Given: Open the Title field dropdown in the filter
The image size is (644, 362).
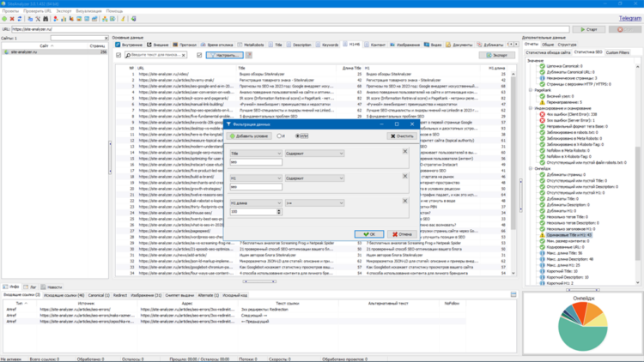Looking at the screenshot, I should pyautogui.click(x=256, y=154).
